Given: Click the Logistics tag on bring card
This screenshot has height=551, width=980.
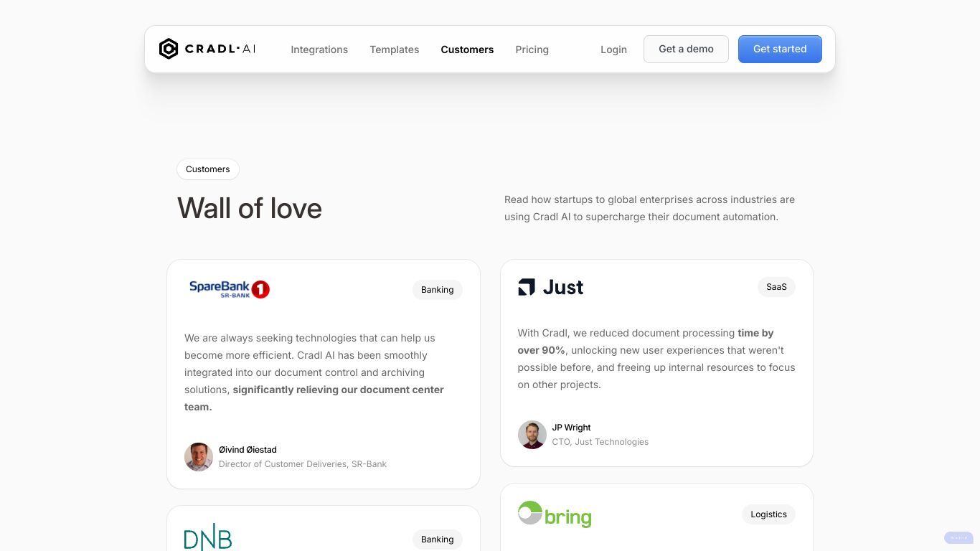Looking at the screenshot, I should click(x=768, y=514).
